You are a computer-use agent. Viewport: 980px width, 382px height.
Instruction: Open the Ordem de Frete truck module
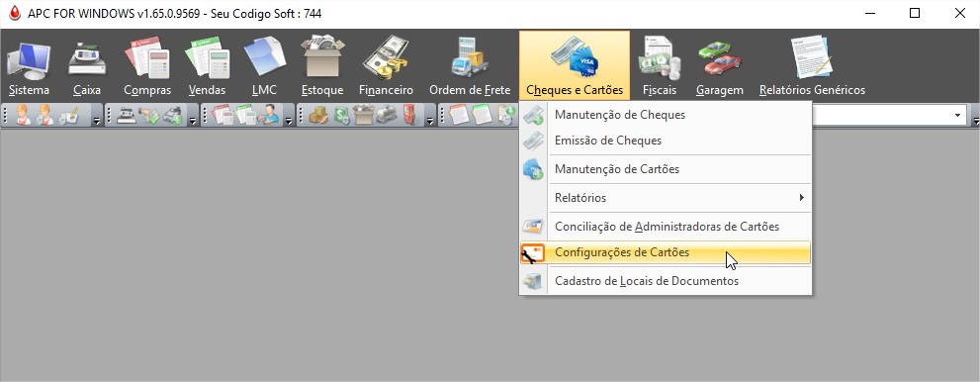click(470, 65)
